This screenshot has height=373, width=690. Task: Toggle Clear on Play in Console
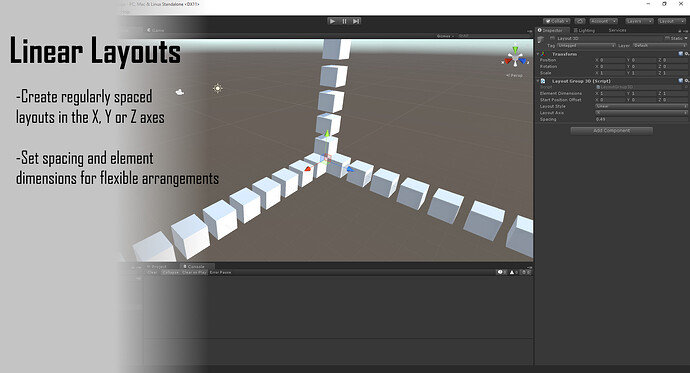click(194, 272)
